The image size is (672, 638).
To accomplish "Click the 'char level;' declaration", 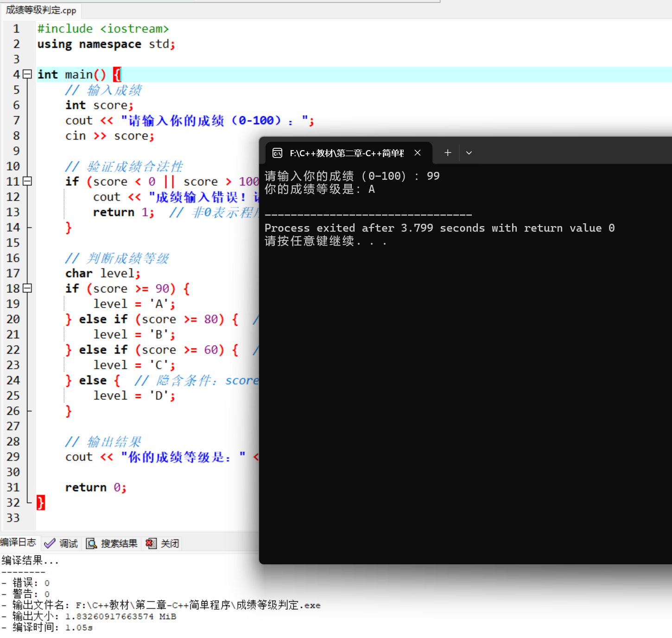I will (x=102, y=273).
